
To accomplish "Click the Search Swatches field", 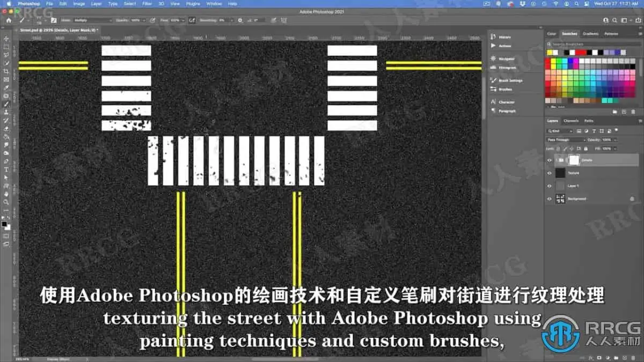I will (593, 44).
